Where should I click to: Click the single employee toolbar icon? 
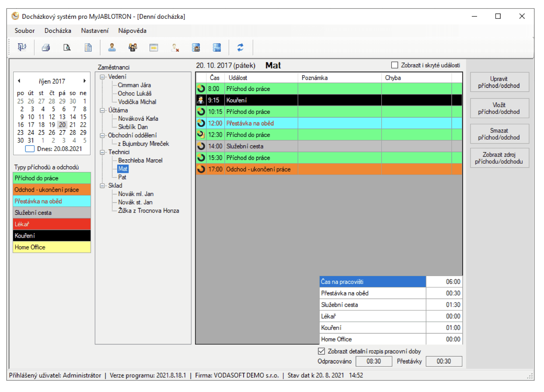112,48
